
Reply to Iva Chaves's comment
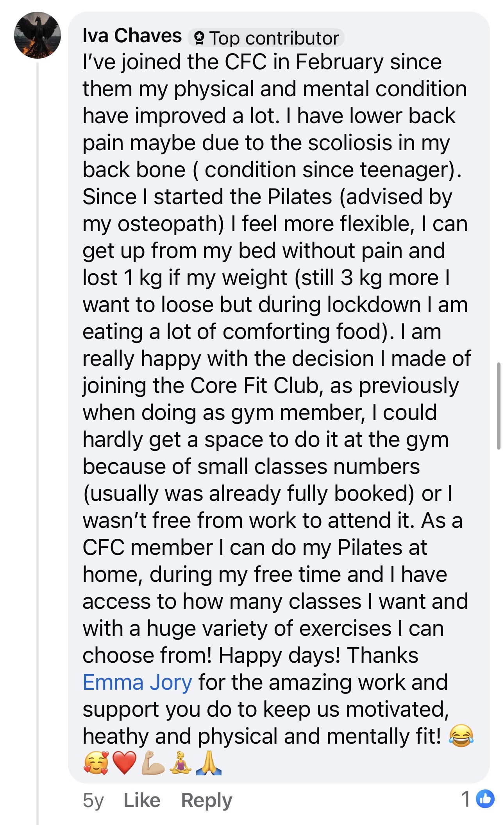click(206, 800)
